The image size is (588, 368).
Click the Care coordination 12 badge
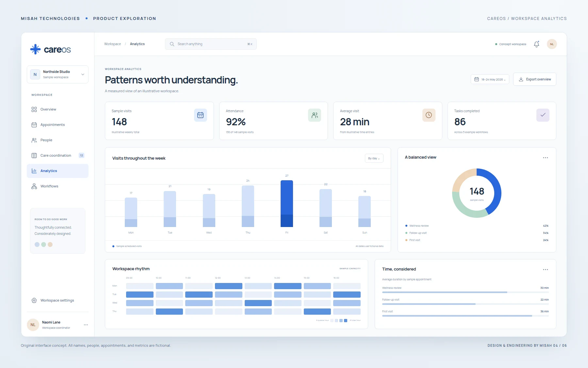pyautogui.click(x=81, y=155)
